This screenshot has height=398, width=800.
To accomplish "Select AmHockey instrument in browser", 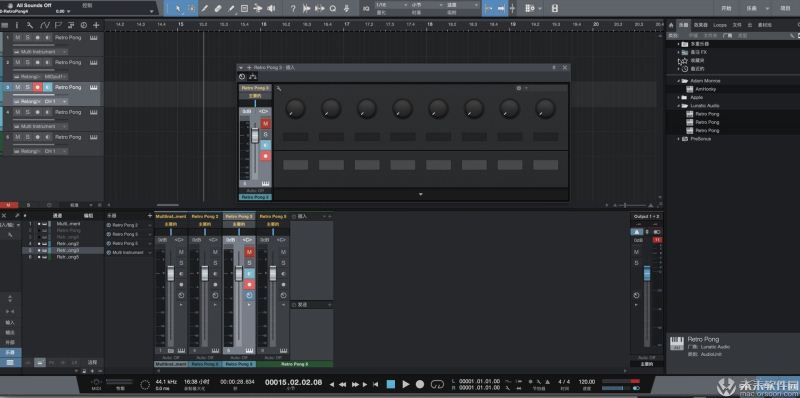I will coord(706,89).
